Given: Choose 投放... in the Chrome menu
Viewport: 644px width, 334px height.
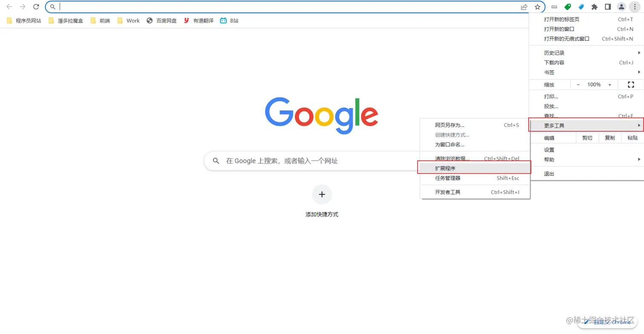Looking at the screenshot, I should pos(586,107).
